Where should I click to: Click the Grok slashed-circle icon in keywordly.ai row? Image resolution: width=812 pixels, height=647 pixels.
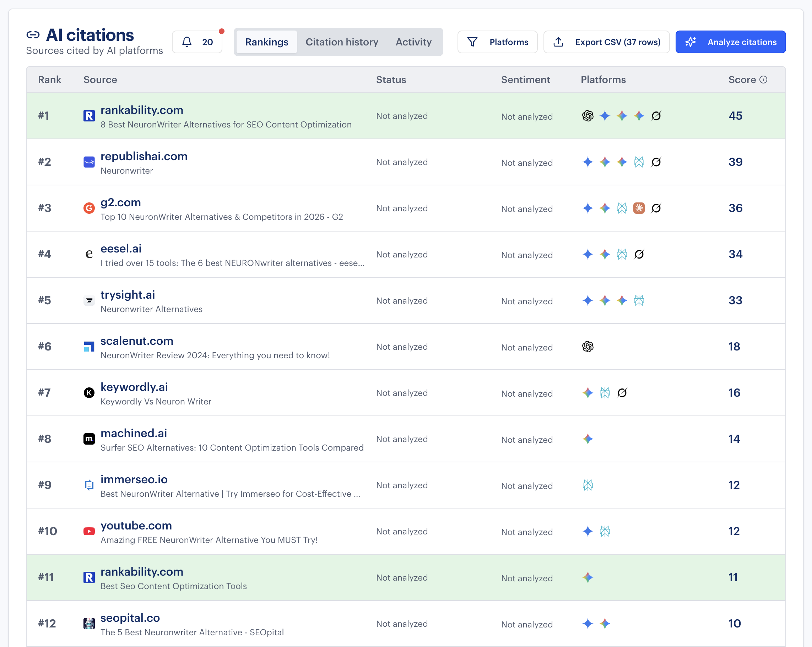click(622, 393)
